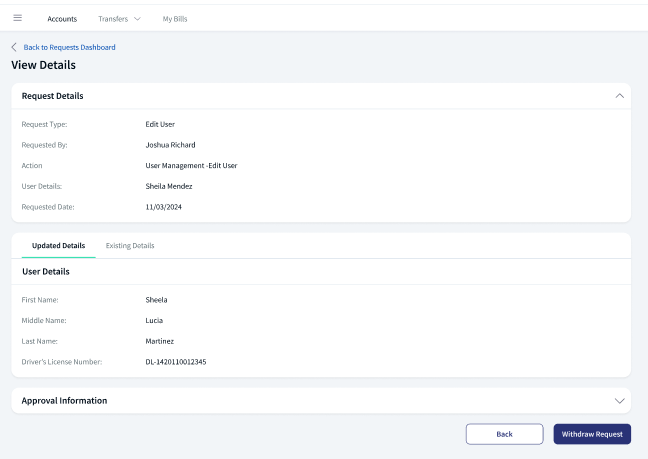This screenshot has height=459, width=648.
Task: Collapse the Request Details section
Action: click(619, 96)
